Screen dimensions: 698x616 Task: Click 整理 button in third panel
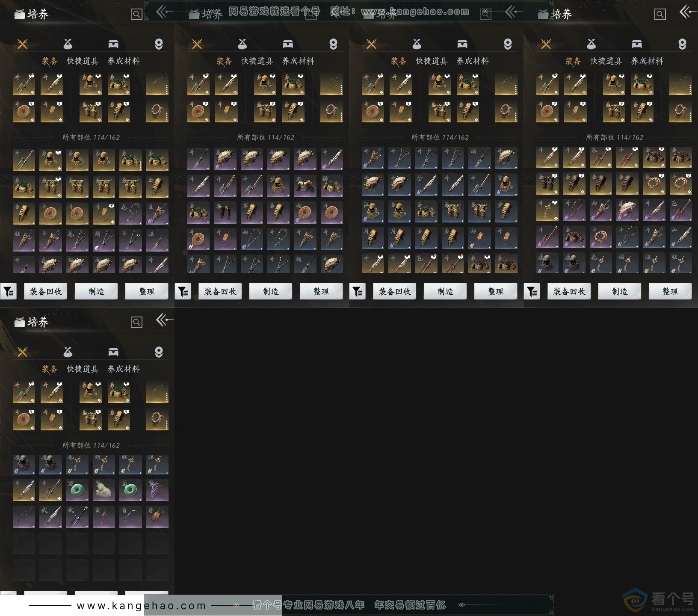pos(496,292)
